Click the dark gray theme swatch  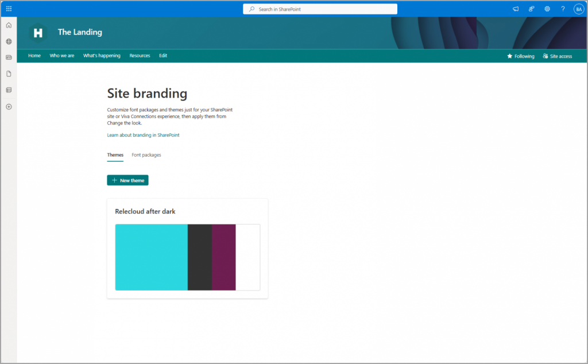coord(199,257)
